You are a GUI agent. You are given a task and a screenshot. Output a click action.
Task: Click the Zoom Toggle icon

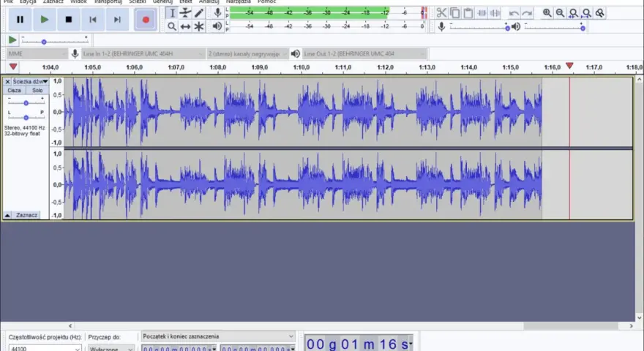(x=600, y=12)
